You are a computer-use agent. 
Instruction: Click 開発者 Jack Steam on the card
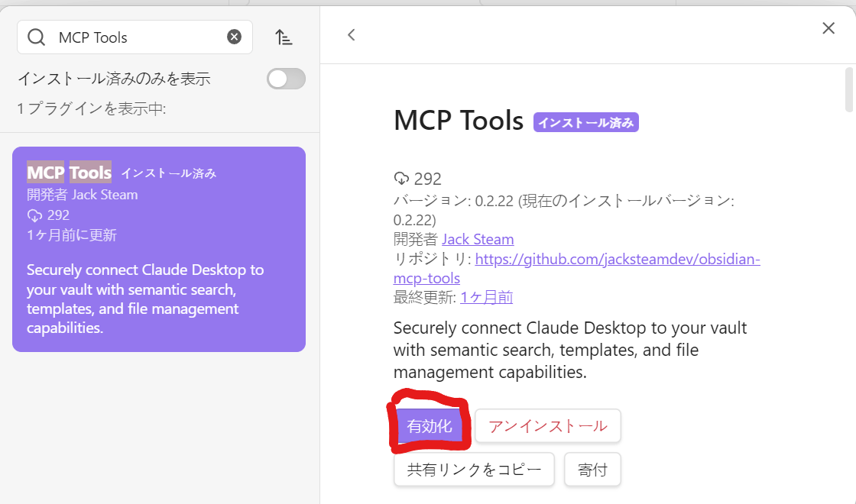[83, 195]
